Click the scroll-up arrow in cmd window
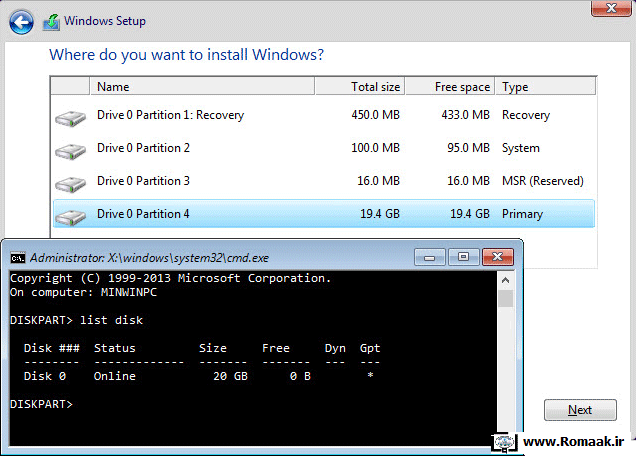Viewport: 636px width, 459px height. [505, 280]
